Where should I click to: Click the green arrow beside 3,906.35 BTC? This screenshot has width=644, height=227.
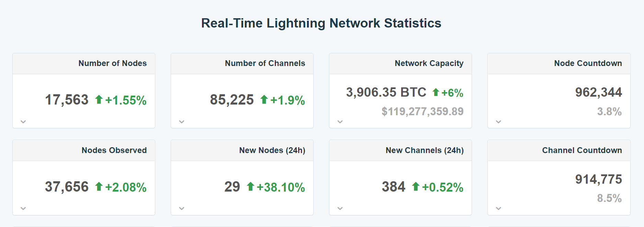(436, 92)
